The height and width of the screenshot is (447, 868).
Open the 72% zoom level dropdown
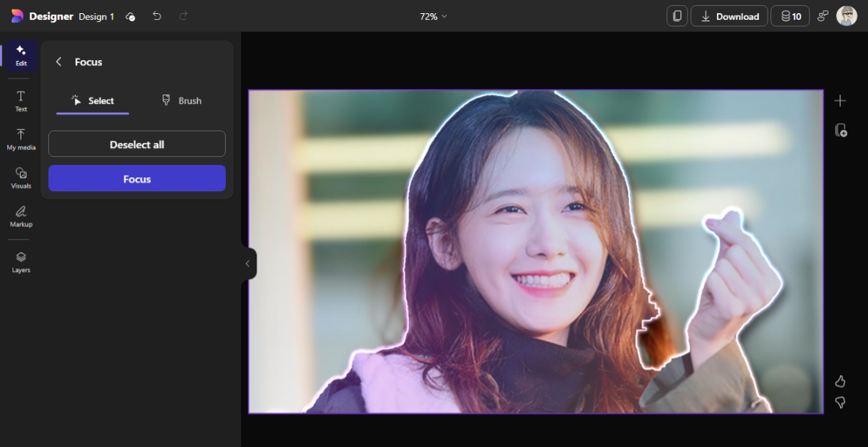tap(433, 15)
